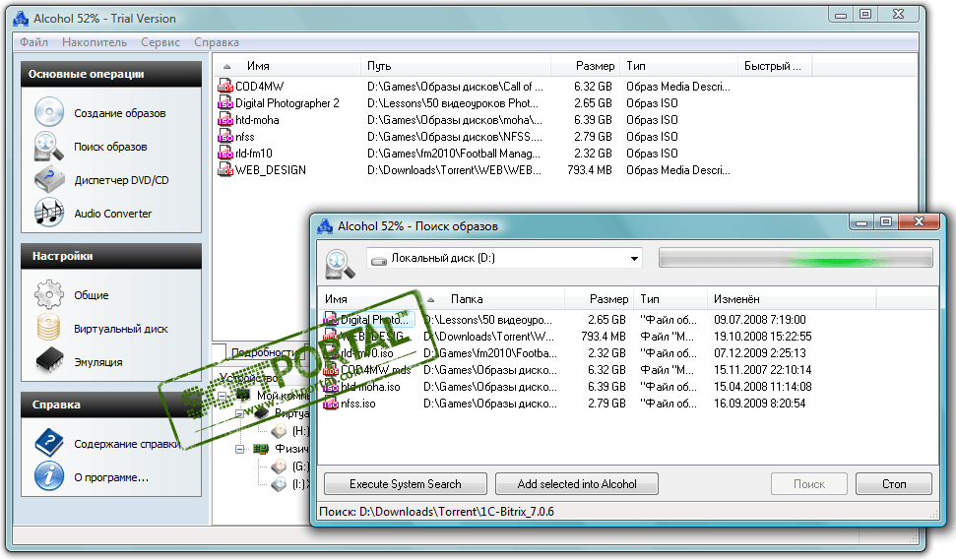
Task: Open Создание образов operation link
Action: pyautogui.click(x=120, y=113)
